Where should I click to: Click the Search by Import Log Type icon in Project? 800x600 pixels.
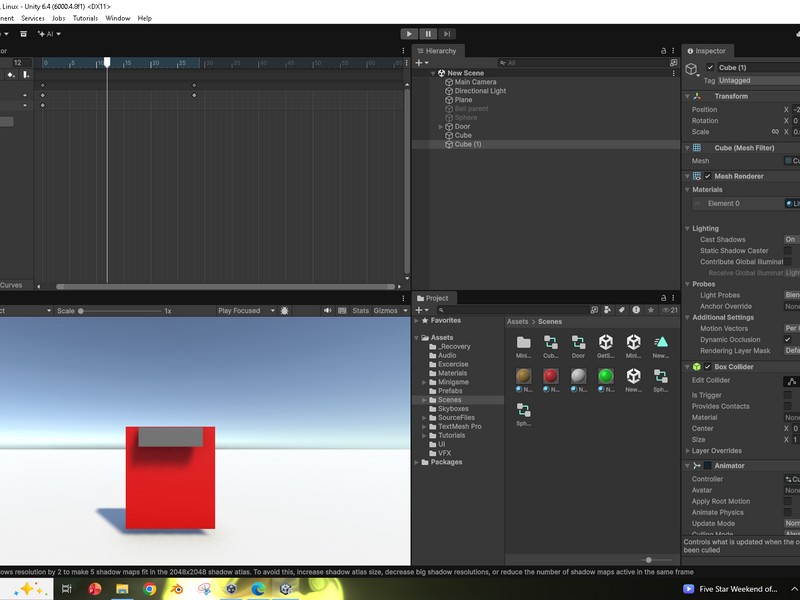click(636, 310)
